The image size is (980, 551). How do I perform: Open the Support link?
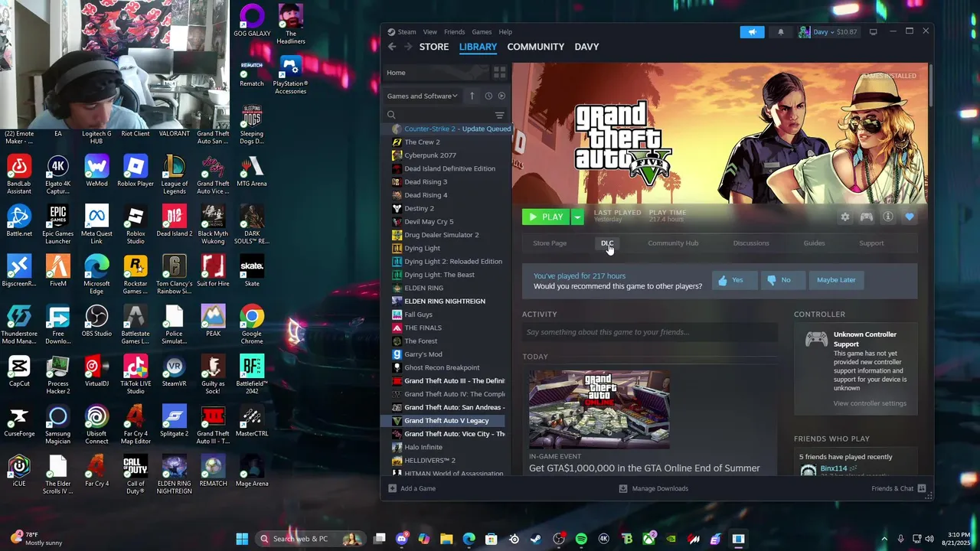[x=871, y=243]
